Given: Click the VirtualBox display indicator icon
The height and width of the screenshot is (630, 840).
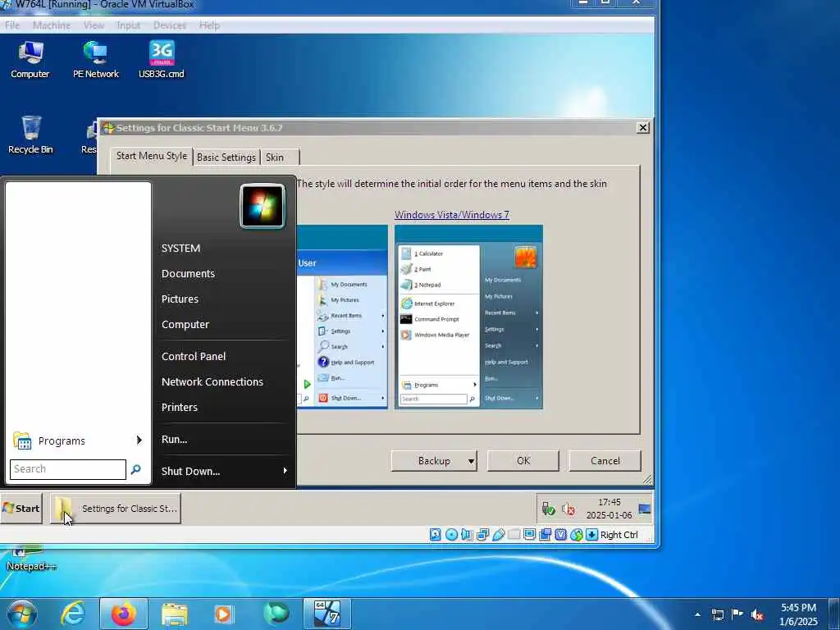Looking at the screenshot, I should (530, 535).
